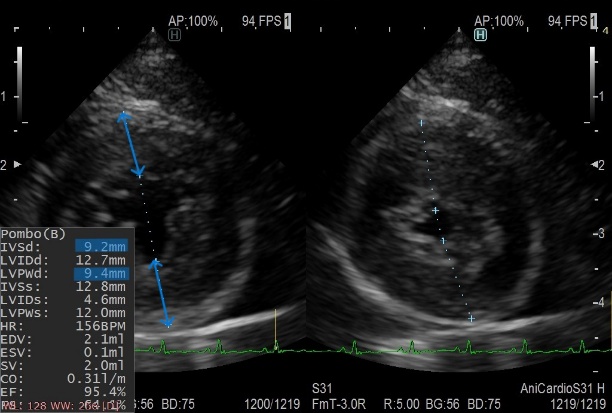This screenshot has height=413, width=612.
Task: Click the highlighted H icon on right image
Action: [481, 34]
